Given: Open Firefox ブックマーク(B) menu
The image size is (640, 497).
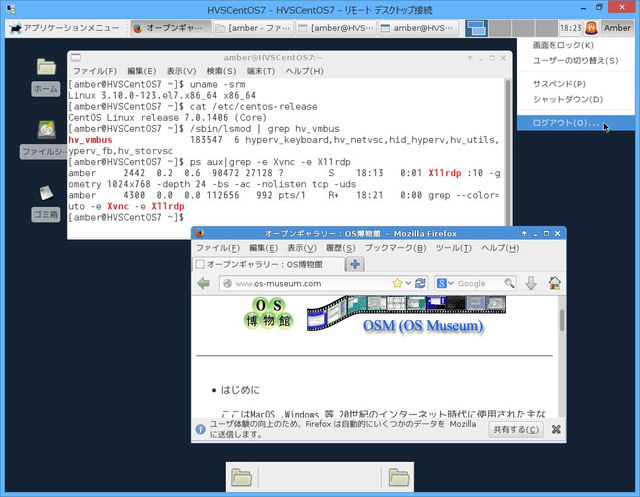Looking at the screenshot, I should (395, 248).
